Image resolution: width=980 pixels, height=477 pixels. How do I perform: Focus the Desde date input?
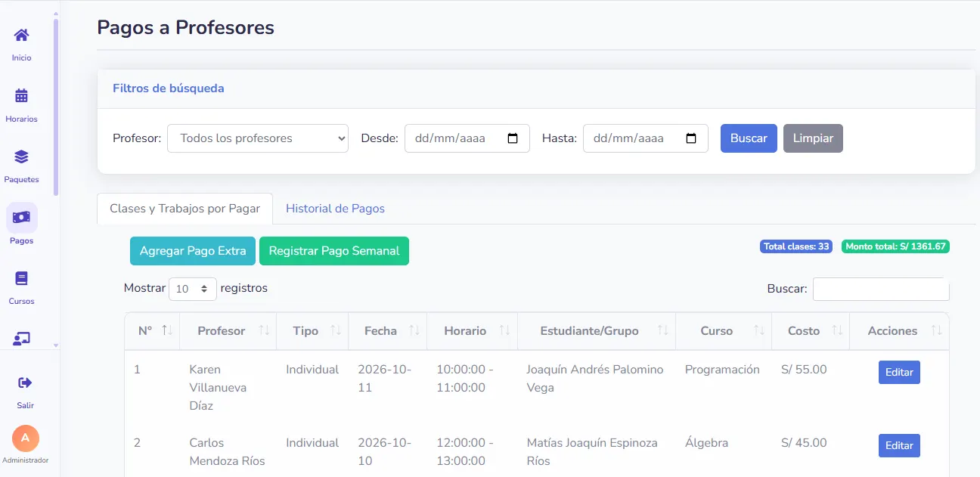click(x=467, y=138)
